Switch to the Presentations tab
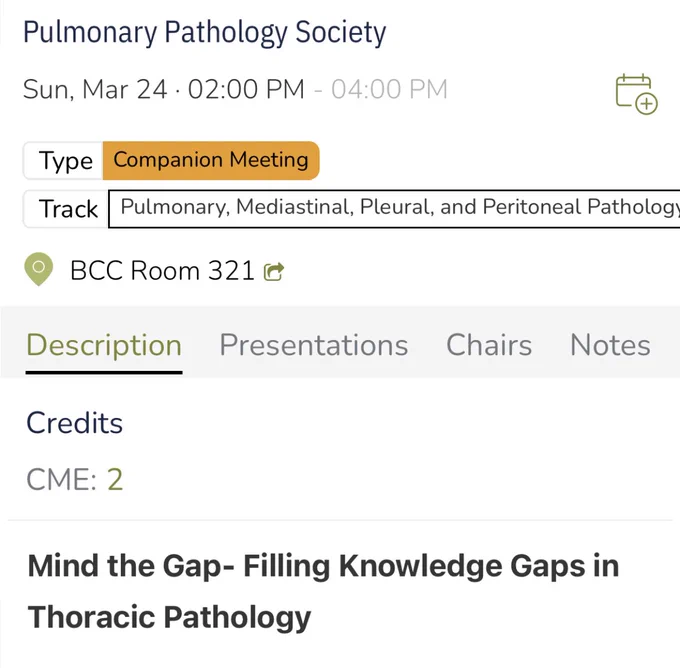 tap(314, 345)
